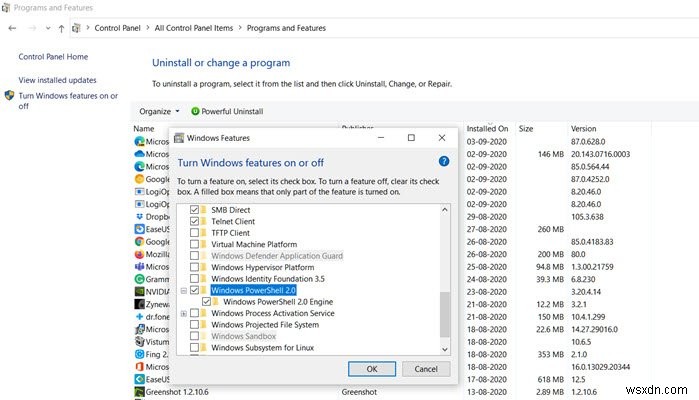This screenshot has height=400, width=699.
Task: Click the Mozilla Firefox icon in the program list
Action: click(x=139, y=254)
